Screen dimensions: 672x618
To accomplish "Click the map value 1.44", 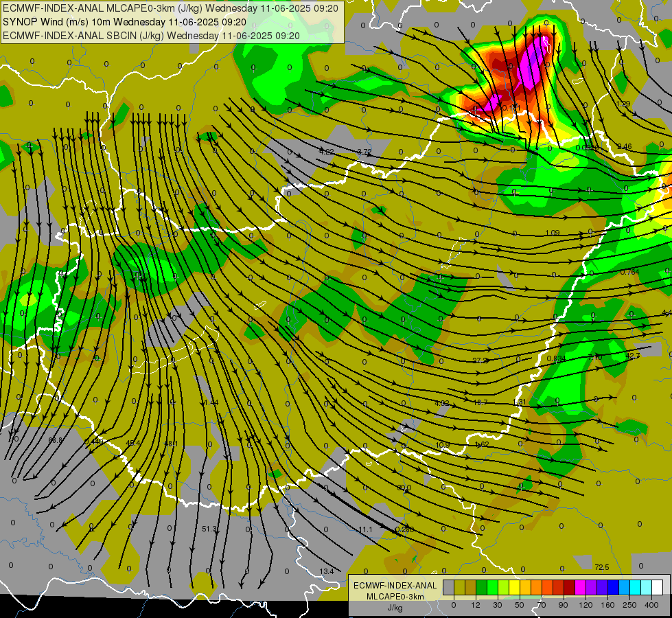I will pos(211,402).
